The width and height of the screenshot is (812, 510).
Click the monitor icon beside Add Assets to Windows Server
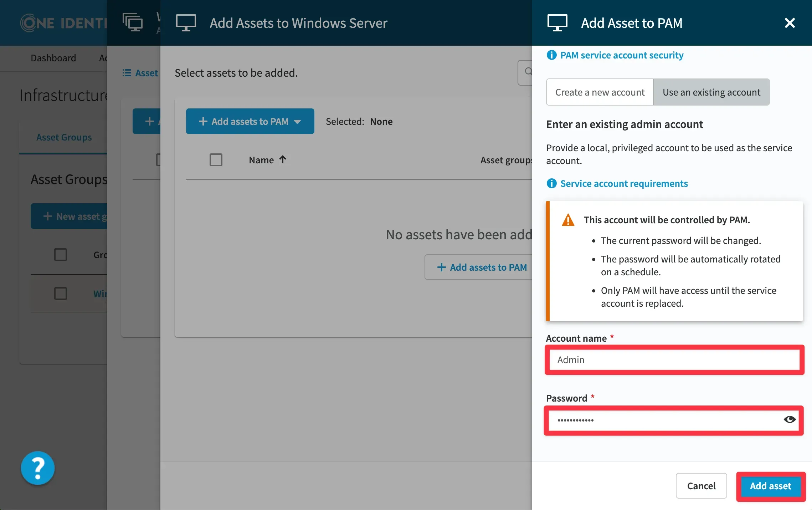(x=186, y=23)
